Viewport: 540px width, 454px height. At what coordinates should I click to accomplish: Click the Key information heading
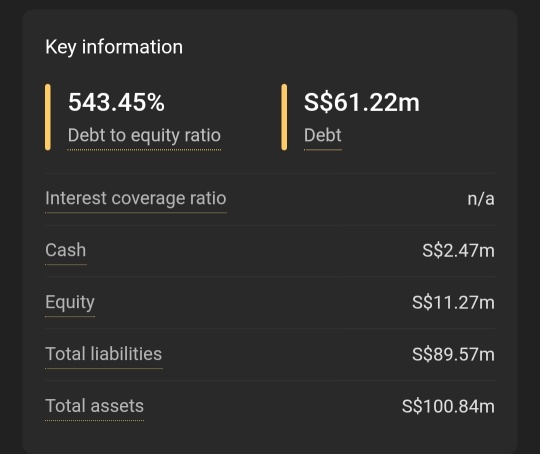coord(114,47)
